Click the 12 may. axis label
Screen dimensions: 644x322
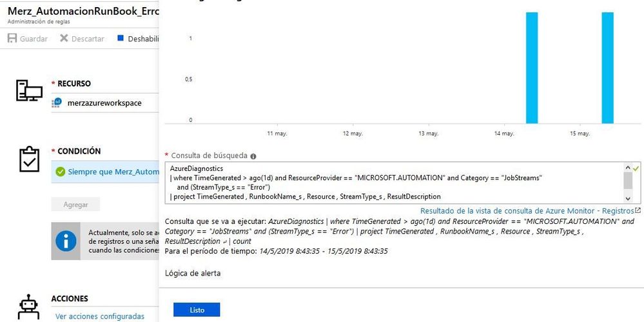[x=353, y=134]
